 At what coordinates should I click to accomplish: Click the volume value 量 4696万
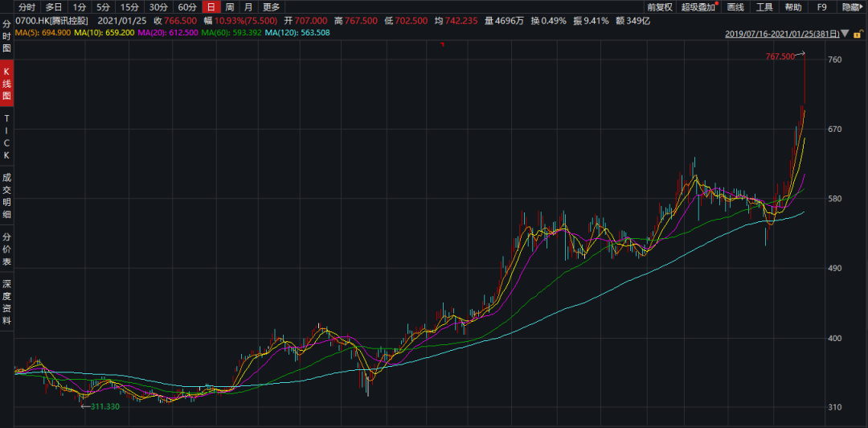[505, 21]
